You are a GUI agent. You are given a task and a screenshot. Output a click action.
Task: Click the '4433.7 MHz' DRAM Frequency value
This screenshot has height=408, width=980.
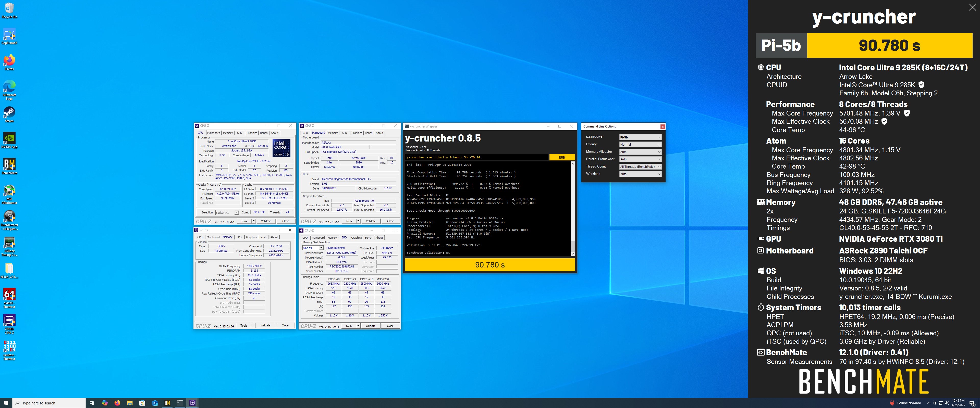[x=254, y=266]
